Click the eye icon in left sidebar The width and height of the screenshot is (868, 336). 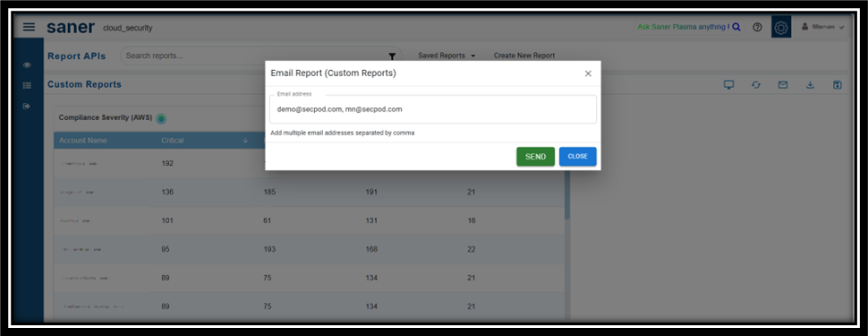click(27, 65)
